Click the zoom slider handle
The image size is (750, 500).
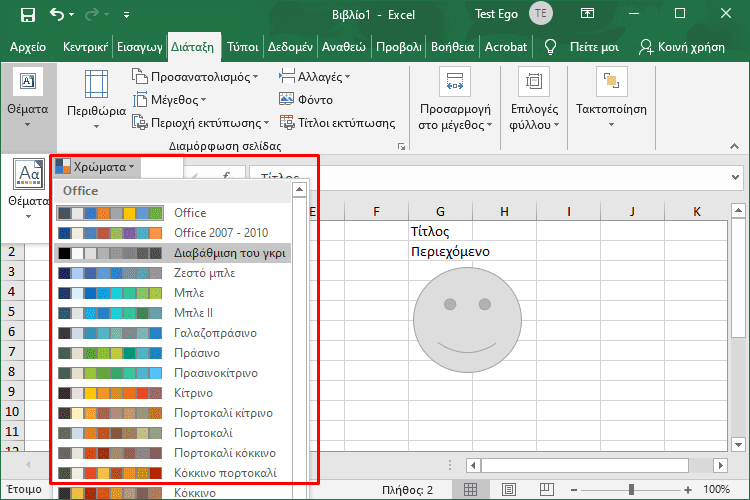coord(631,489)
